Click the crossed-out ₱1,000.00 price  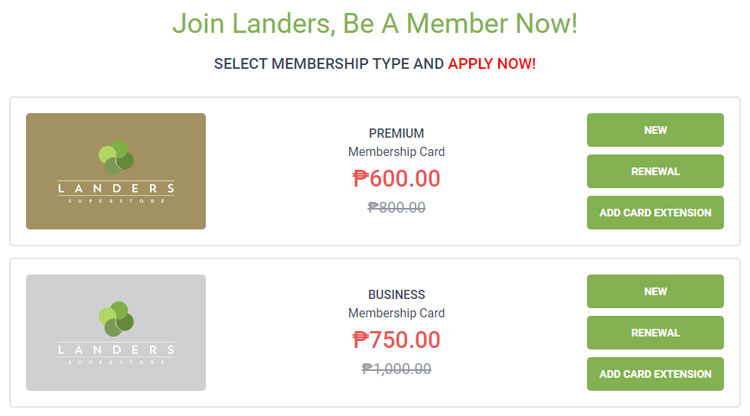[x=396, y=368]
